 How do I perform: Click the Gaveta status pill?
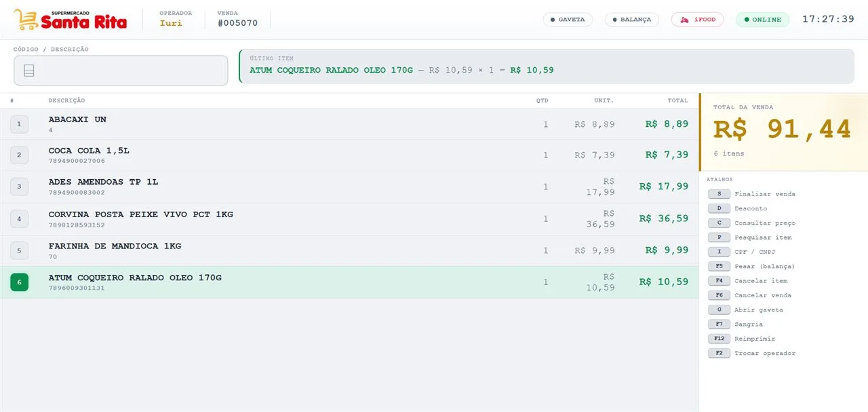[568, 20]
